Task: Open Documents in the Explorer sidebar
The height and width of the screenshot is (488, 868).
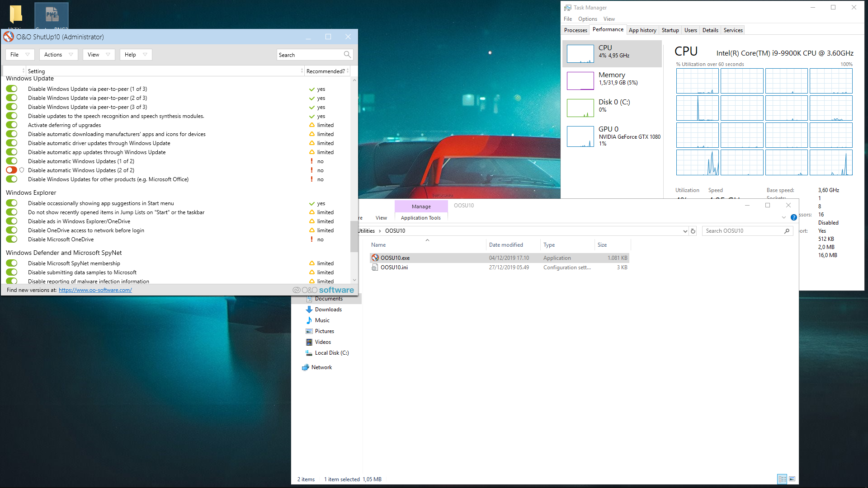Action: click(x=329, y=299)
